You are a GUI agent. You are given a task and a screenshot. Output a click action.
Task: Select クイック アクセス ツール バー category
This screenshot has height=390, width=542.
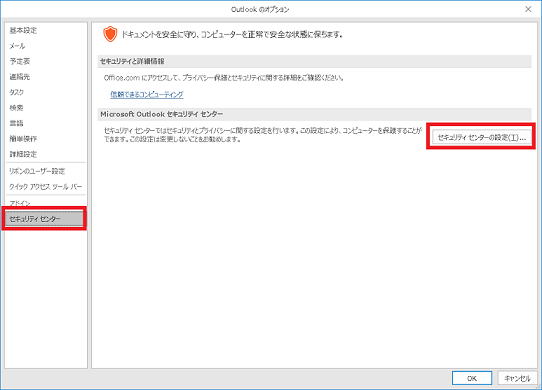[46, 187]
